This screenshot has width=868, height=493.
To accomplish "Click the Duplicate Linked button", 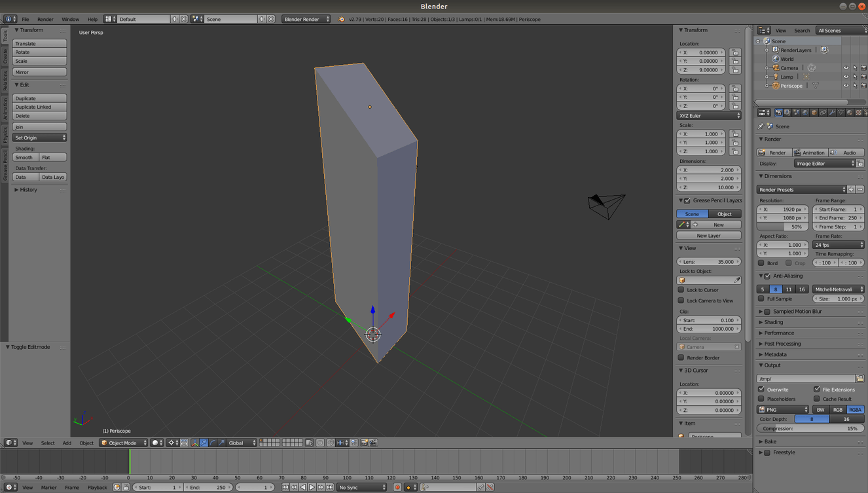I will coord(39,107).
